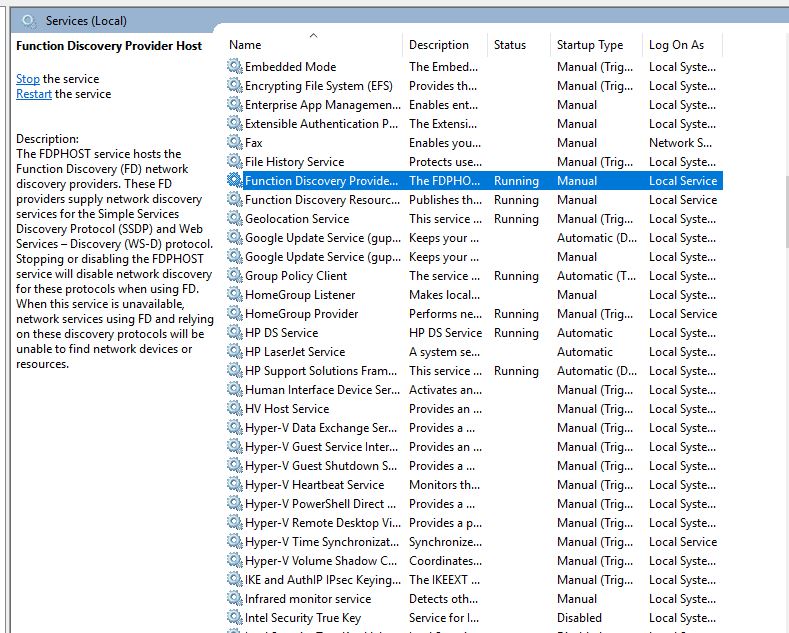
Task: Click the Services (Local) magnifier gear icon
Action: 29,20
